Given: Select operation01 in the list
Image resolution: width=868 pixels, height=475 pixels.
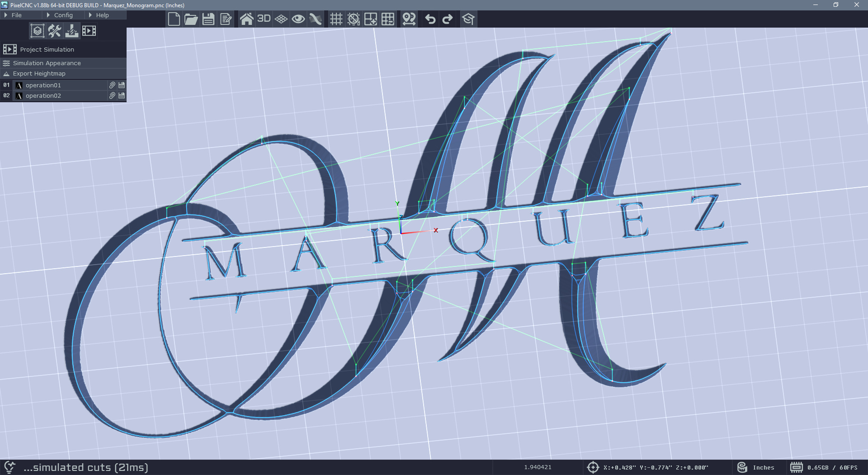Looking at the screenshot, I should 43,85.
